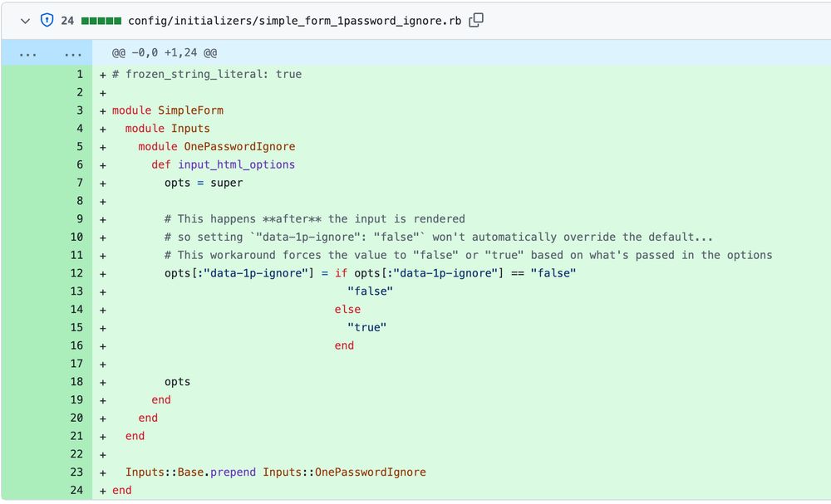Select line number 1
Image resolution: width=831 pixels, height=504 pixels.
[80, 74]
